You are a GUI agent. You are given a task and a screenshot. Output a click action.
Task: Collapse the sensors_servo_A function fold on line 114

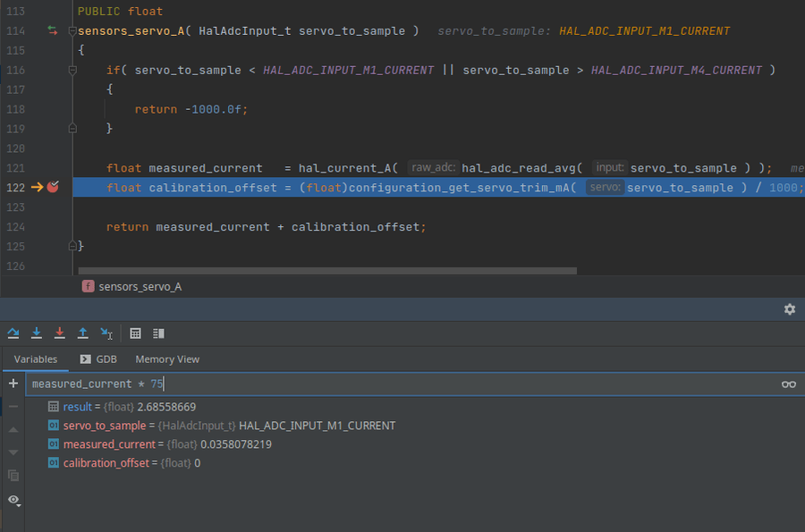click(x=72, y=31)
